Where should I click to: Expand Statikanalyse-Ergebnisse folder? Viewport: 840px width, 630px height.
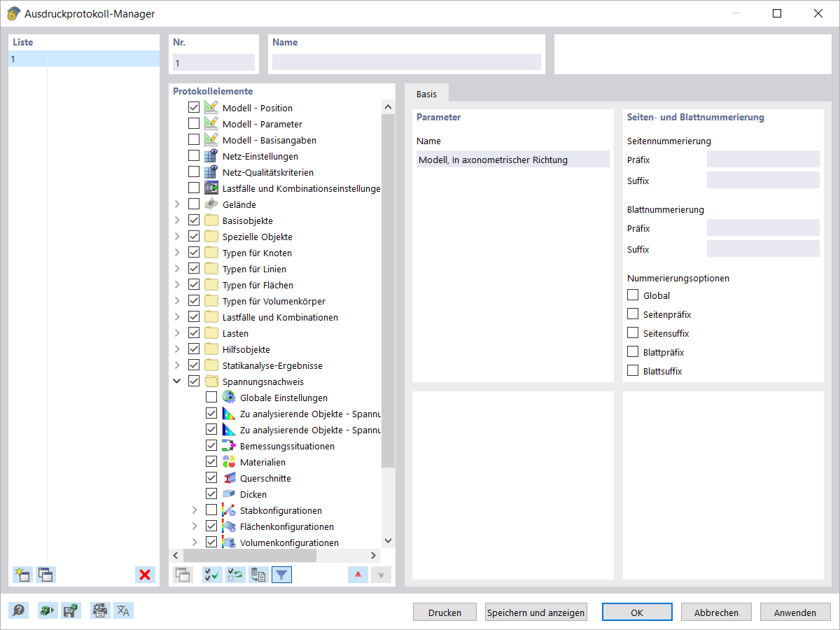[x=177, y=365]
